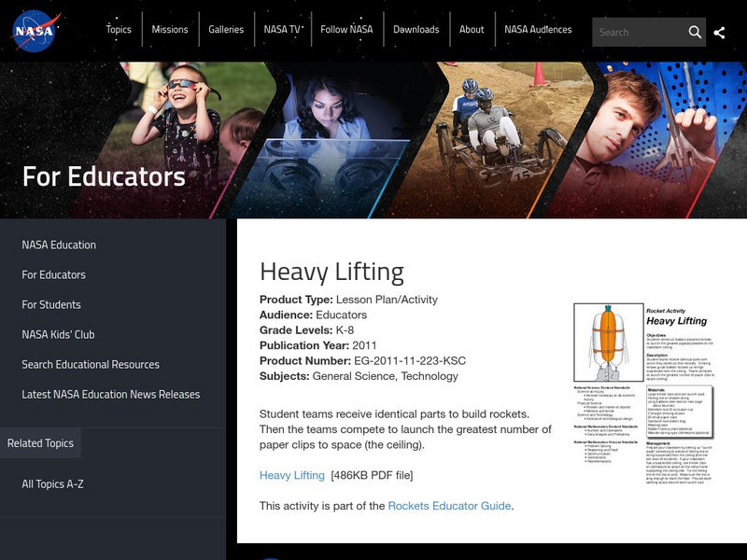Screen dimensions: 747x560
Task: Click the Grade Levels K-8 line
Action: tap(307, 330)
